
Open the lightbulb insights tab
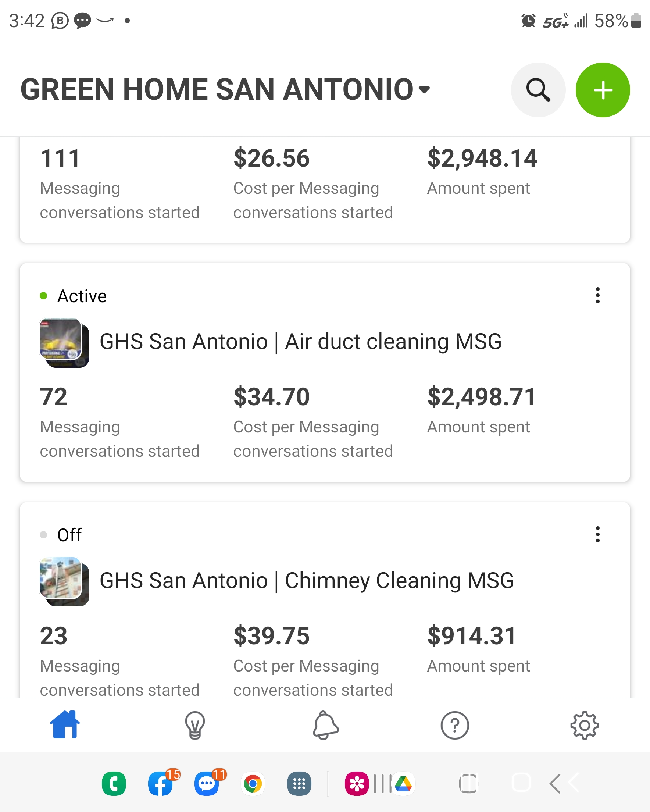click(195, 725)
